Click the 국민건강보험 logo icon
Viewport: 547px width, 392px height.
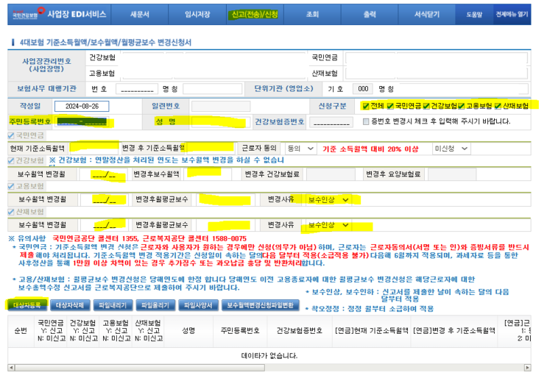[29, 13]
